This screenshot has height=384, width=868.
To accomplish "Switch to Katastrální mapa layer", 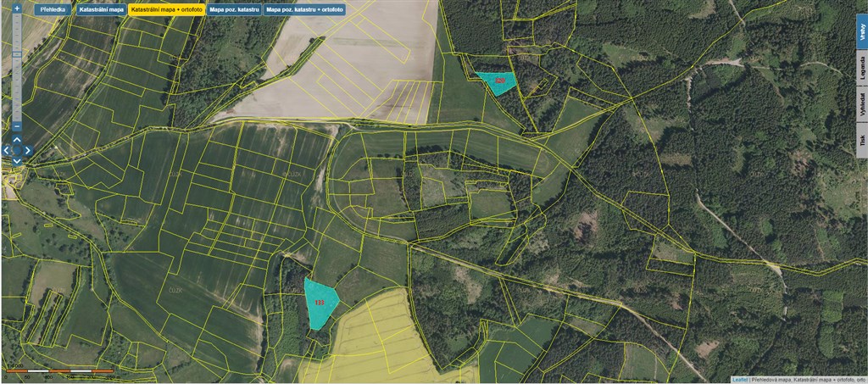I will click(101, 10).
